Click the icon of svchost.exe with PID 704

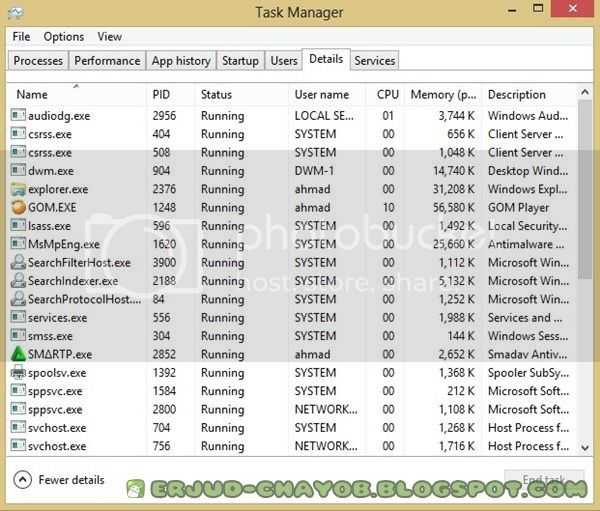point(18,428)
